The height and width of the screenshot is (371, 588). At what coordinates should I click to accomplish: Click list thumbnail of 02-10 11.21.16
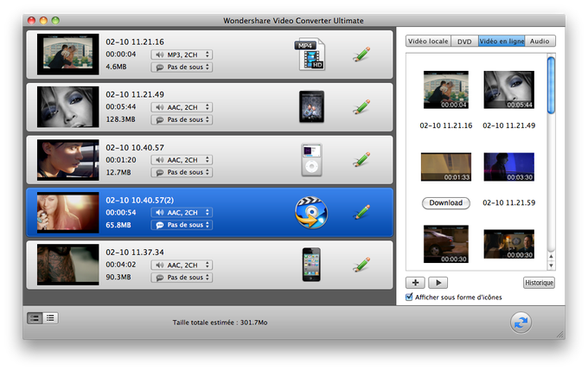pos(67,54)
